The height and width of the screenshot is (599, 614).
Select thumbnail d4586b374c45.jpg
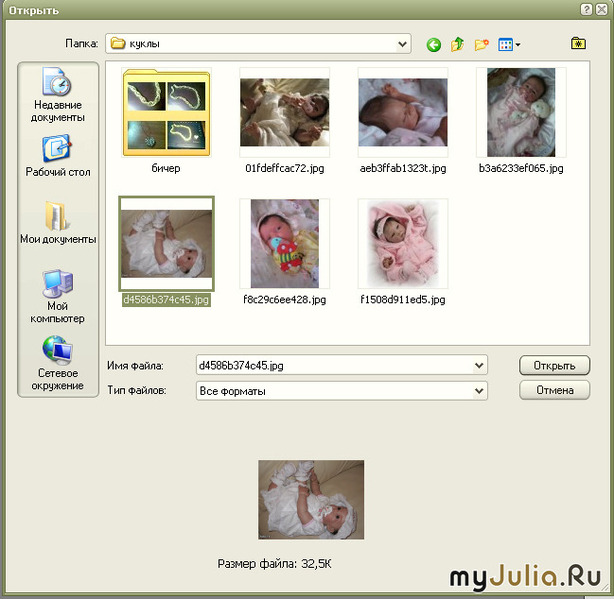pyautogui.click(x=166, y=244)
